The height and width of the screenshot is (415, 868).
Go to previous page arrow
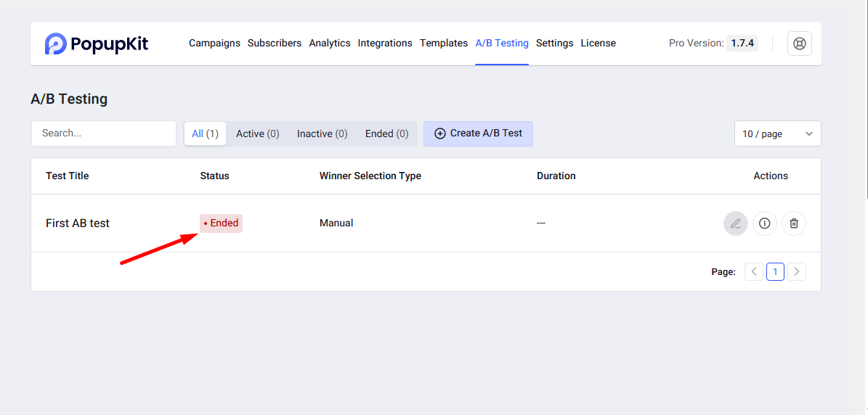(754, 272)
